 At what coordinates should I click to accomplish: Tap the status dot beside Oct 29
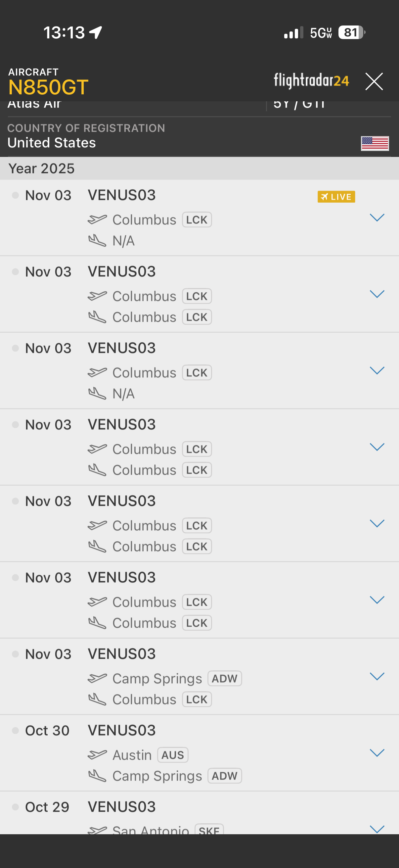[x=15, y=807]
